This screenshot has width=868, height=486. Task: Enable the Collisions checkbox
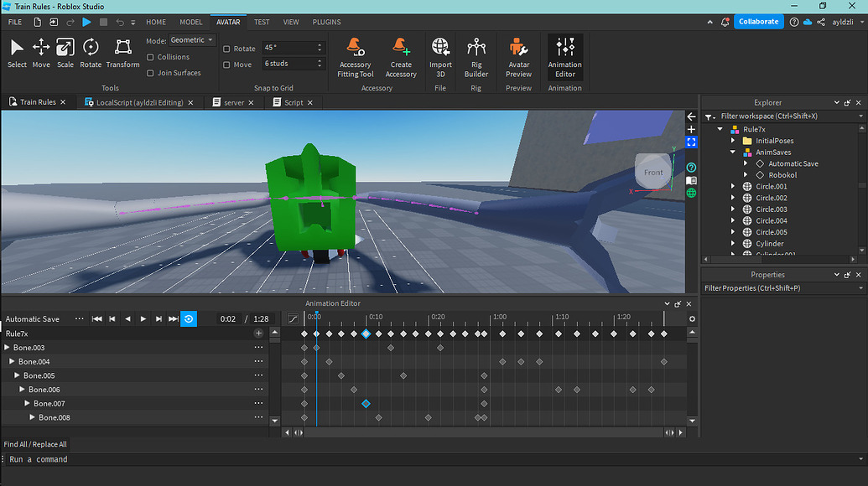[150, 57]
